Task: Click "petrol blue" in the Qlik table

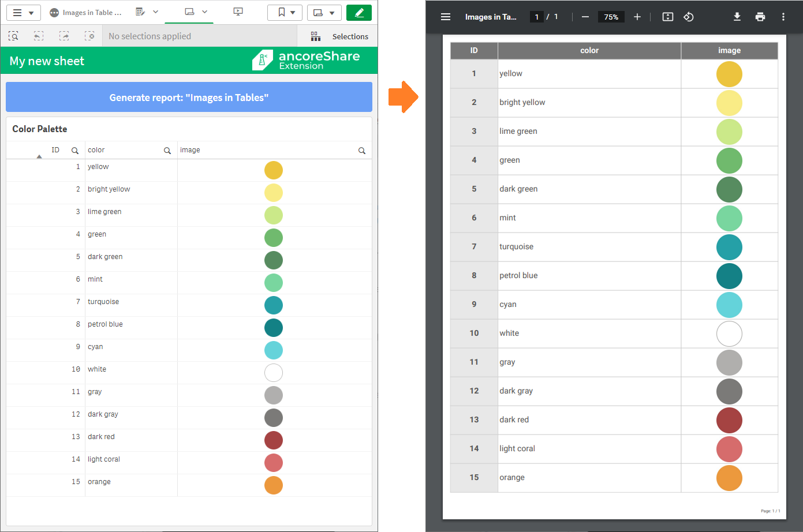Action: pos(105,324)
